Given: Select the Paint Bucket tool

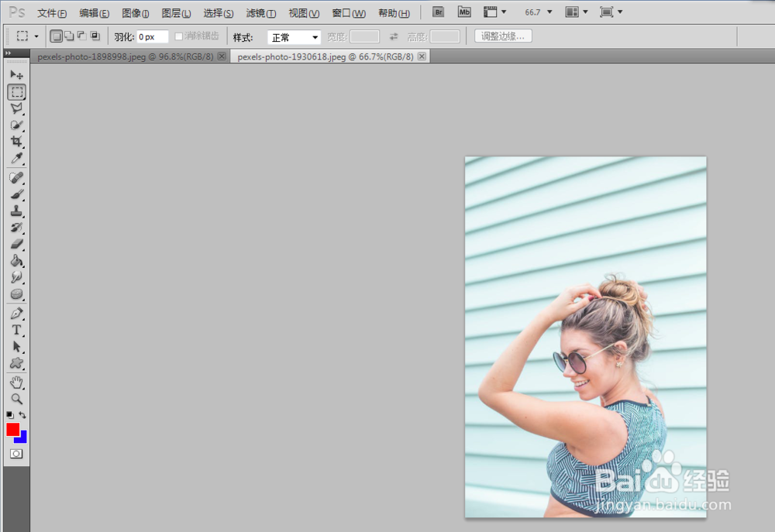Looking at the screenshot, I should pos(17,261).
